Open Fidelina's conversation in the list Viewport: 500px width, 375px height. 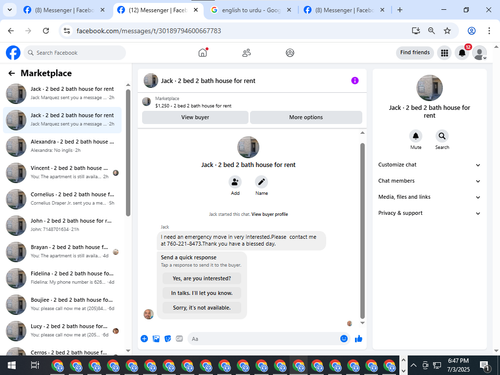[x=62, y=278]
